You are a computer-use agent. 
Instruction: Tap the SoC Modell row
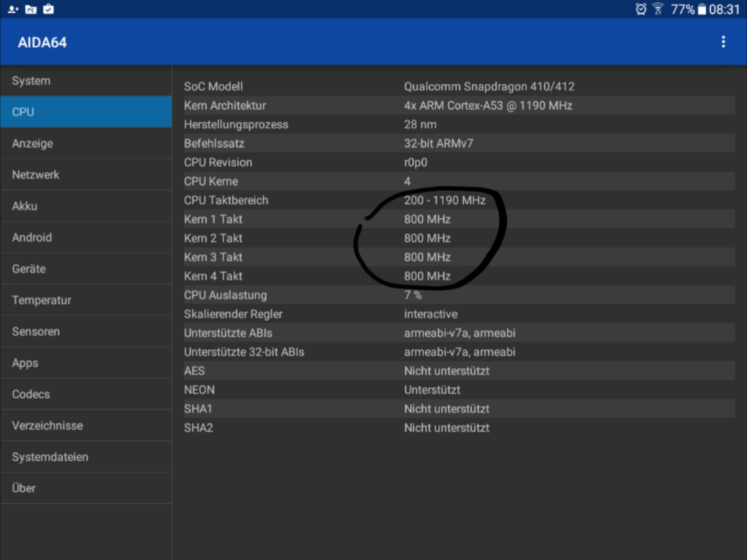click(458, 87)
